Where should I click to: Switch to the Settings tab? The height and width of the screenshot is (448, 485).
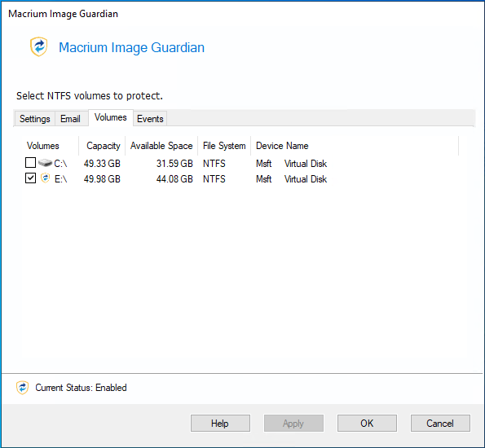pyautogui.click(x=34, y=119)
